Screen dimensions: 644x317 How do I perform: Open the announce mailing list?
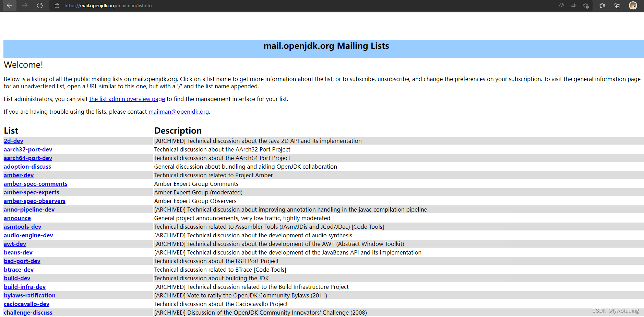pyautogui.click(x=17, y=218)
